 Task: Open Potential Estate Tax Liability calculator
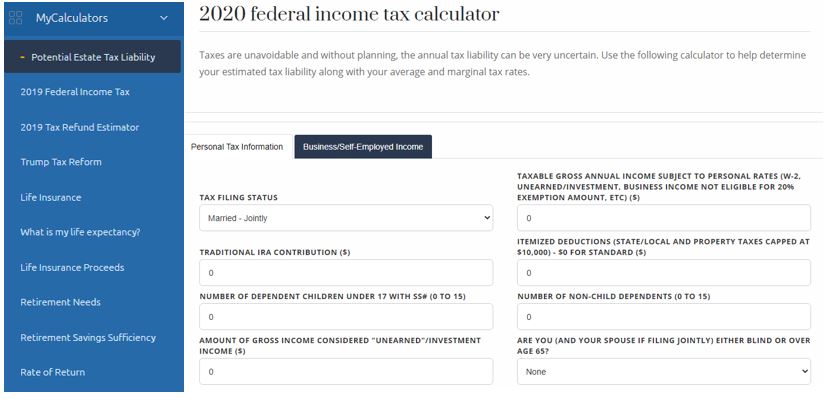[92, 57]
